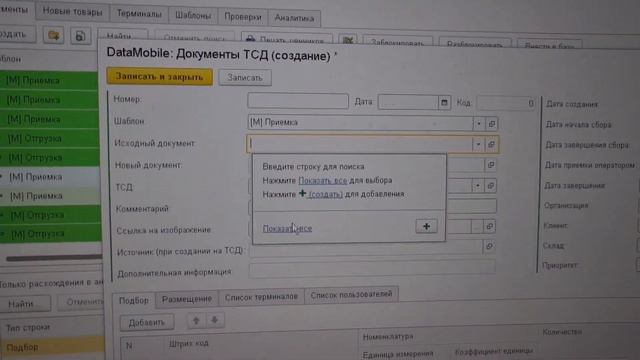
Task: Switch to the Шаблоны tab
Action: (193, 16)
